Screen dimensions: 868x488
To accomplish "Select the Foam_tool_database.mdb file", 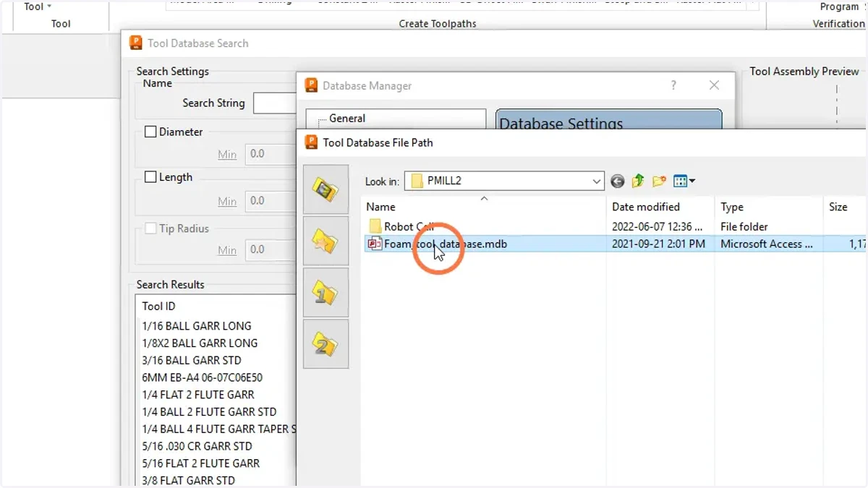I will (x=446, y=244).
